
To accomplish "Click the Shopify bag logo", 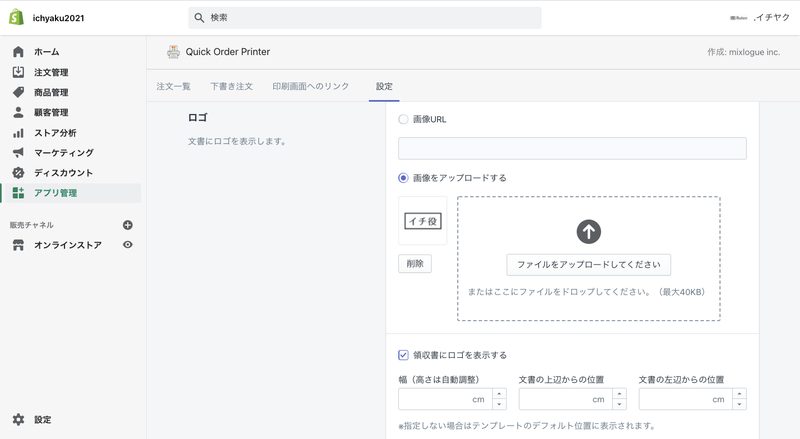I will click(x=16, y=17).
